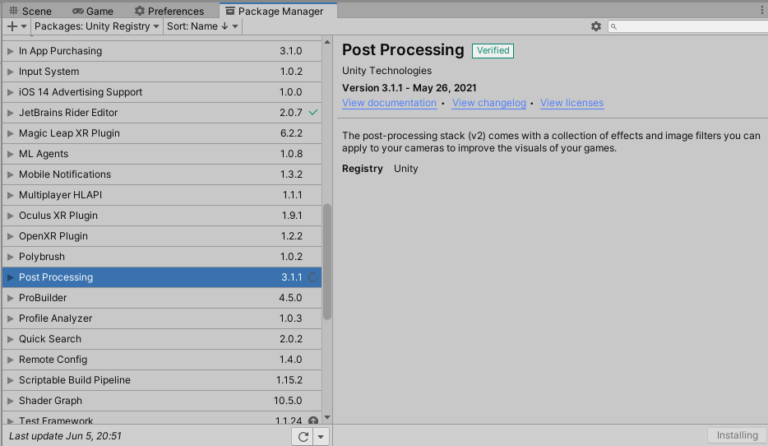
Task: Open the Package Manager settings gear
Action: coord(596,27)
